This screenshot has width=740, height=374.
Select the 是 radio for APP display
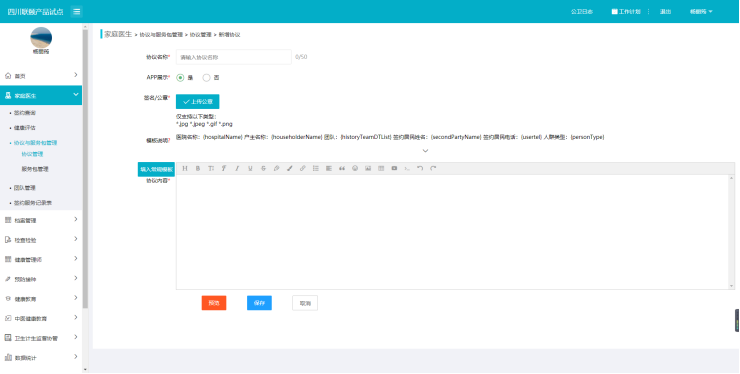(180, 77)
